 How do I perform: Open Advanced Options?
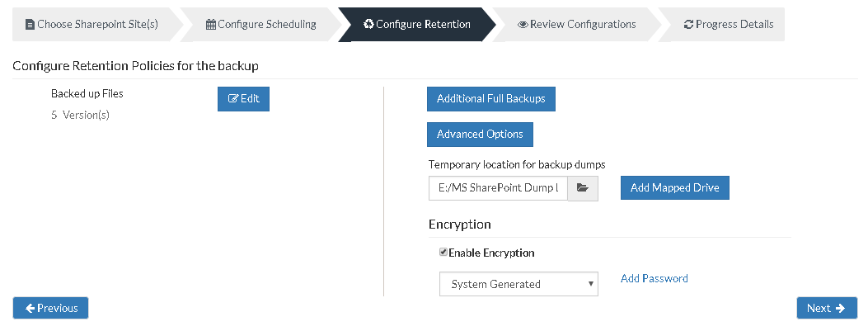(480, 135)
